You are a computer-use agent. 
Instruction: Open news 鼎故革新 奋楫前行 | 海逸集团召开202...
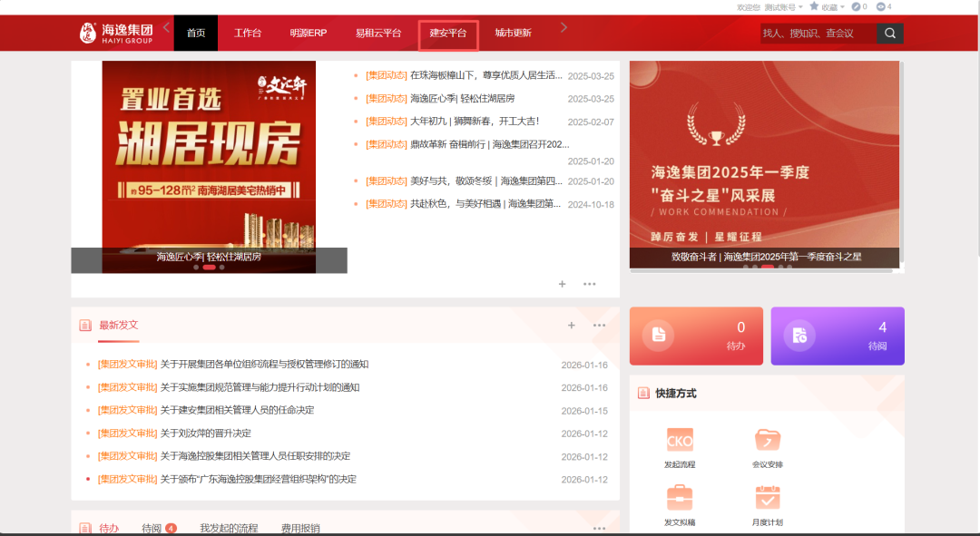490,144
